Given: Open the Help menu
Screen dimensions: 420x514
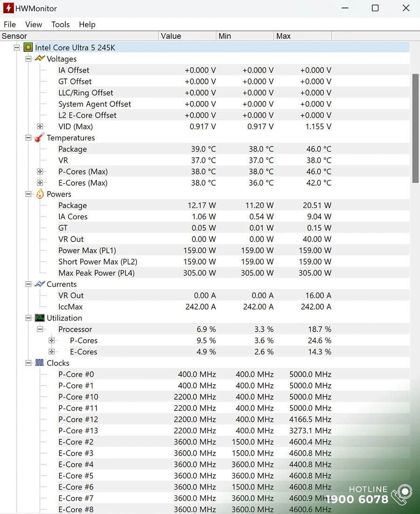Looking at the screenshot, I should click(x=87, y=25).
